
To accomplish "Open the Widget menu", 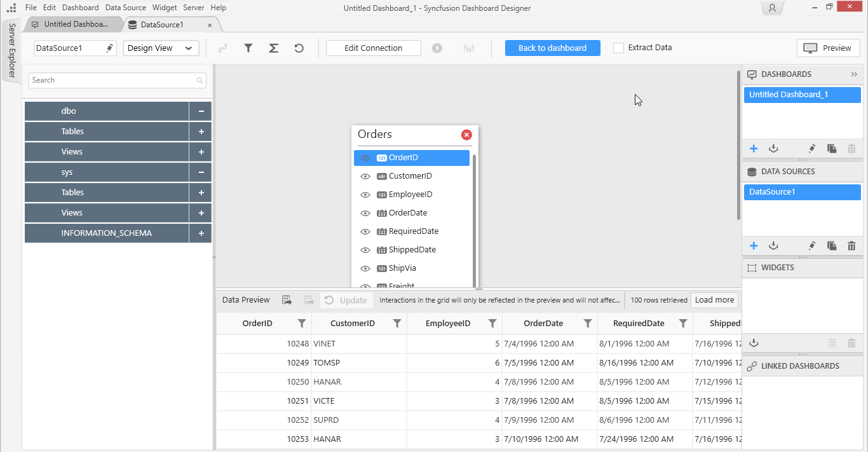I will coord(165,8).
